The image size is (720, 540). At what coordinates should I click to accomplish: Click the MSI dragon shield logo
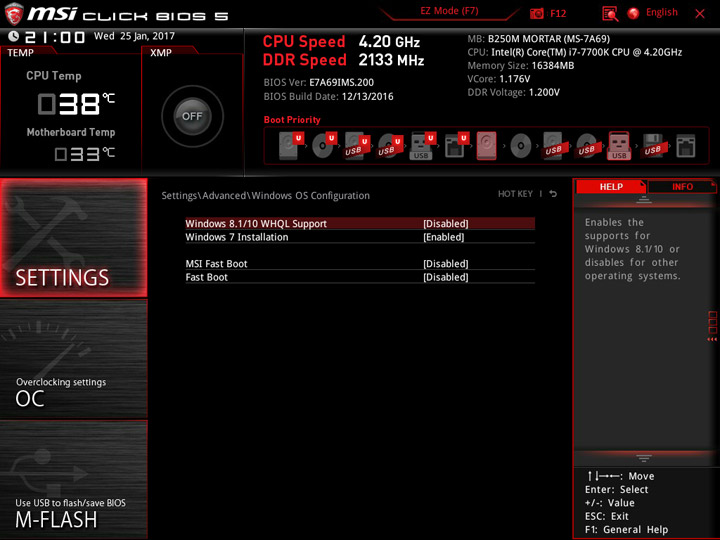point(14,14)
